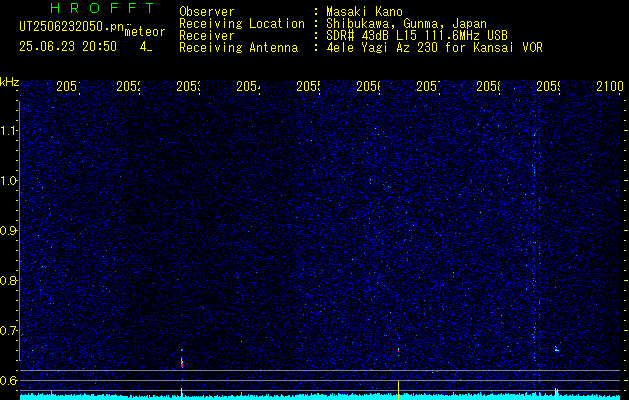Click the 0.9 kHz axis label
Viewport: 629px width, 400px height.
pyautogui.click(x=8, y=231)
